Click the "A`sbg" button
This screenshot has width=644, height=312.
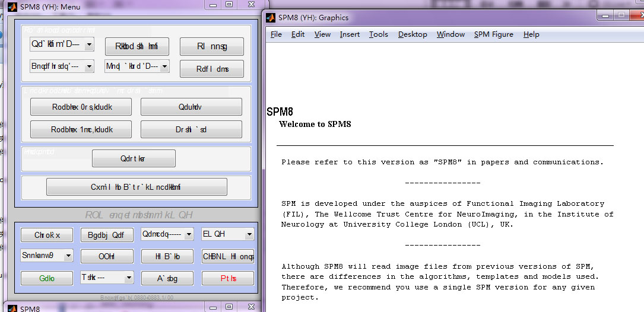point(167,278)
